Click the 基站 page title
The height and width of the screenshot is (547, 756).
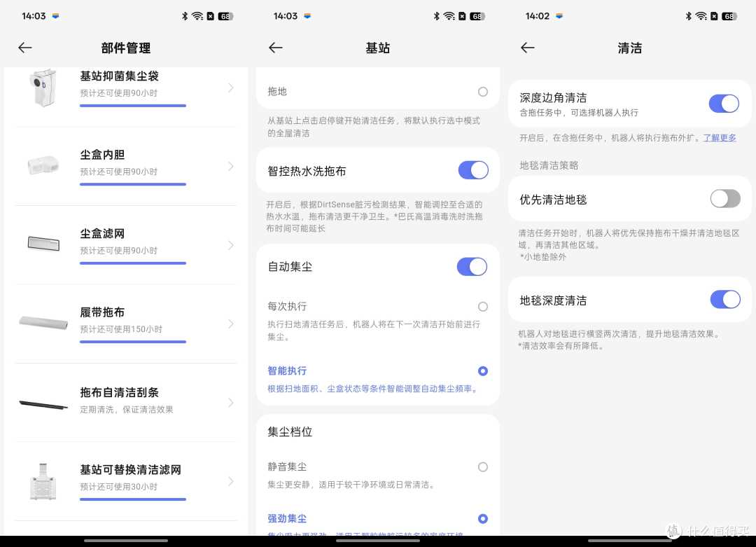click(x=377, y=48)
